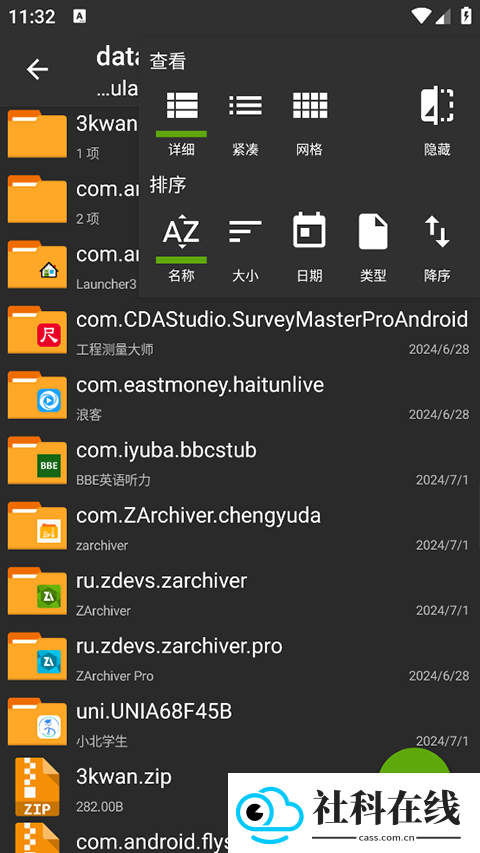Viewport: 480px width, 853px height.
Task: Open the WiFi status icon
Action: (421, 16)
